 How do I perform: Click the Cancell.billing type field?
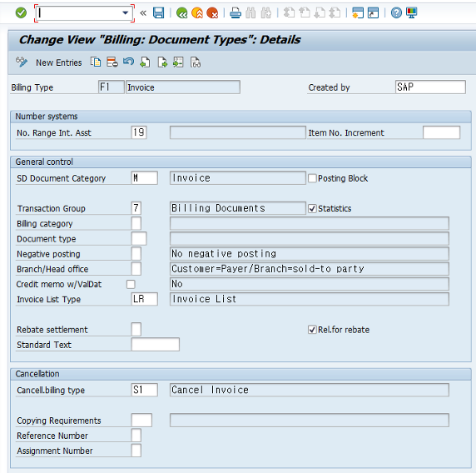coord(145,390)
